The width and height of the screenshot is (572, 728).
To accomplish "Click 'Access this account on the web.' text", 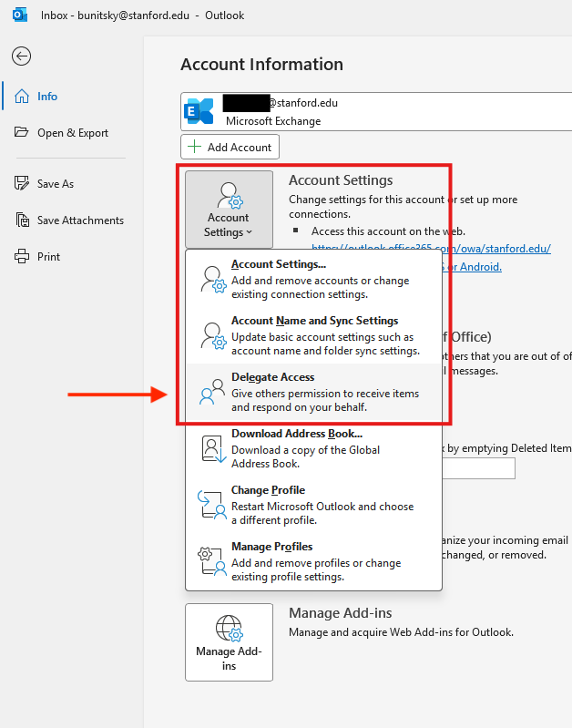I will (388, 231).
